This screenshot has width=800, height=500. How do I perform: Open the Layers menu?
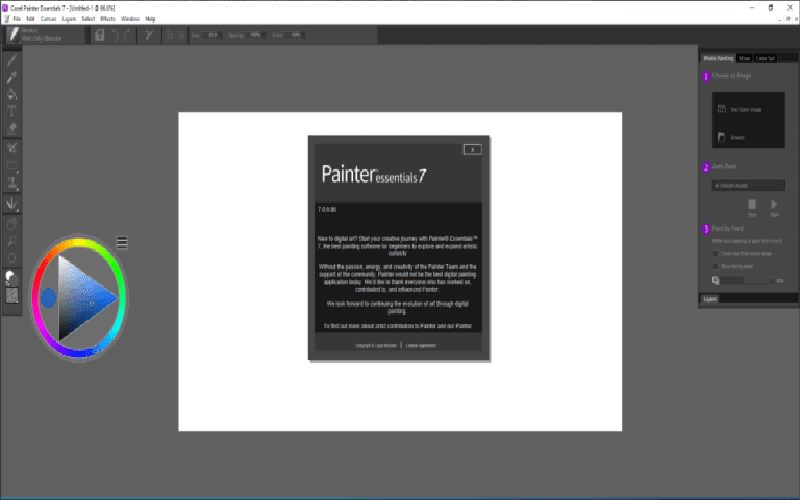69,19
